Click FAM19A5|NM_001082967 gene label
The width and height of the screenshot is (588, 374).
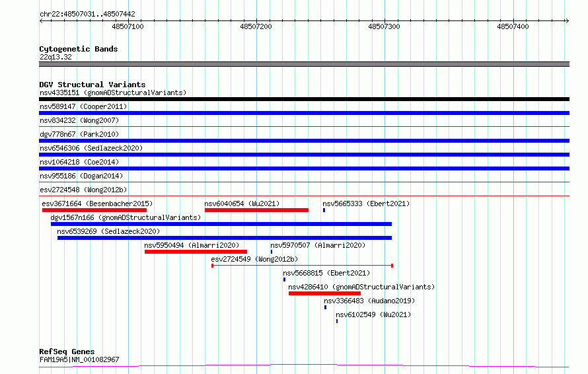[79, 359]
